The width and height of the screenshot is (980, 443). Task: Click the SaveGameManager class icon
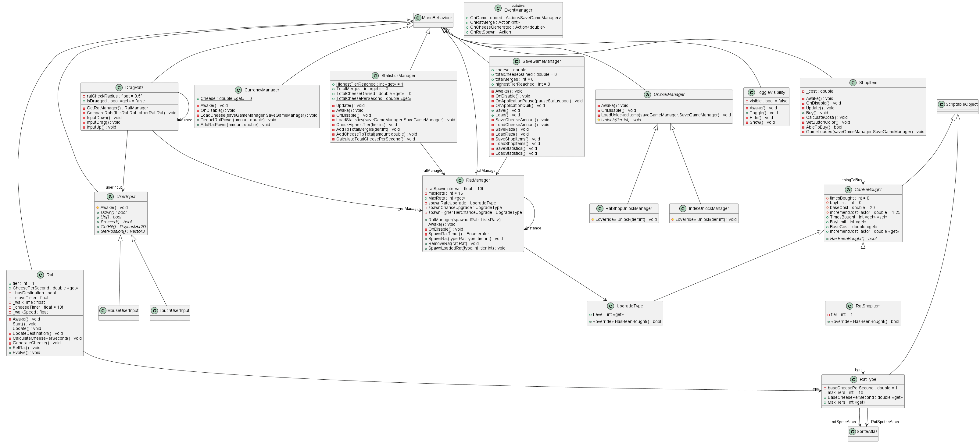click(x=516, y=61)
